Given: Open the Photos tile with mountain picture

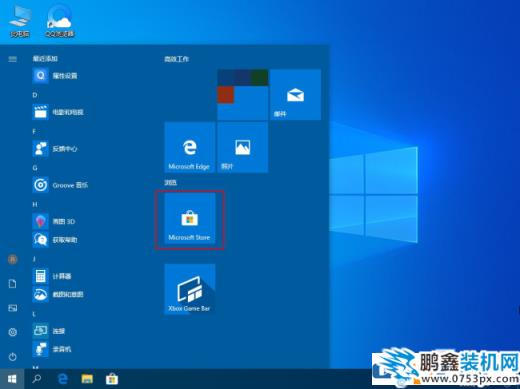Looking at the screenshot, I should (x=242, y=147).
